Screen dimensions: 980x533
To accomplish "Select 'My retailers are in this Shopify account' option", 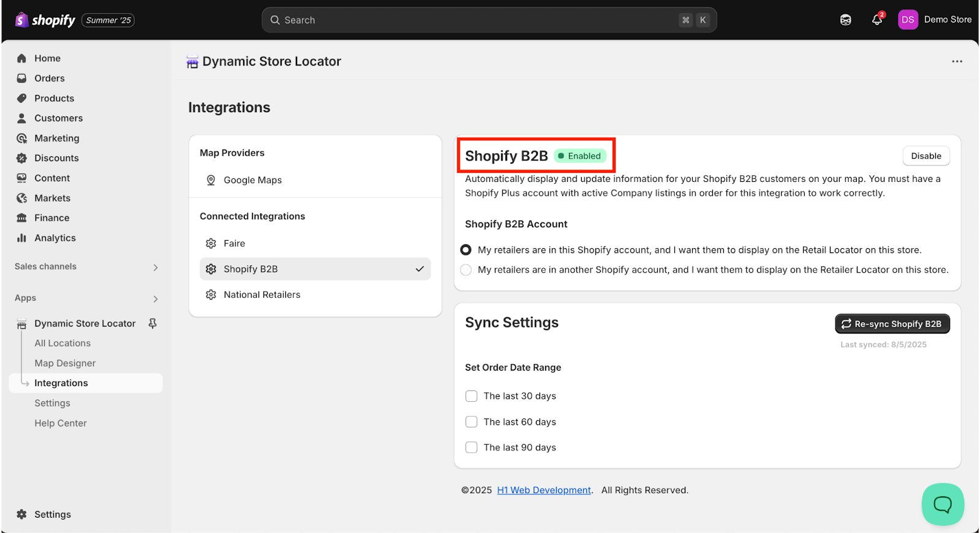I will 466,250.
